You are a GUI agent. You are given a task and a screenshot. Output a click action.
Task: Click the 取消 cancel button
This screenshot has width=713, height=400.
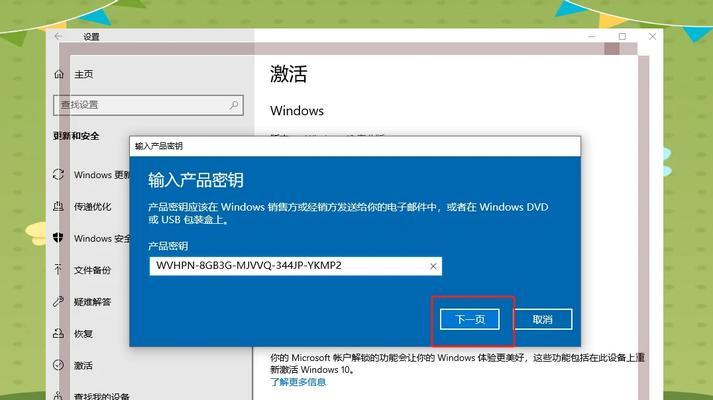tap(542, 320)
